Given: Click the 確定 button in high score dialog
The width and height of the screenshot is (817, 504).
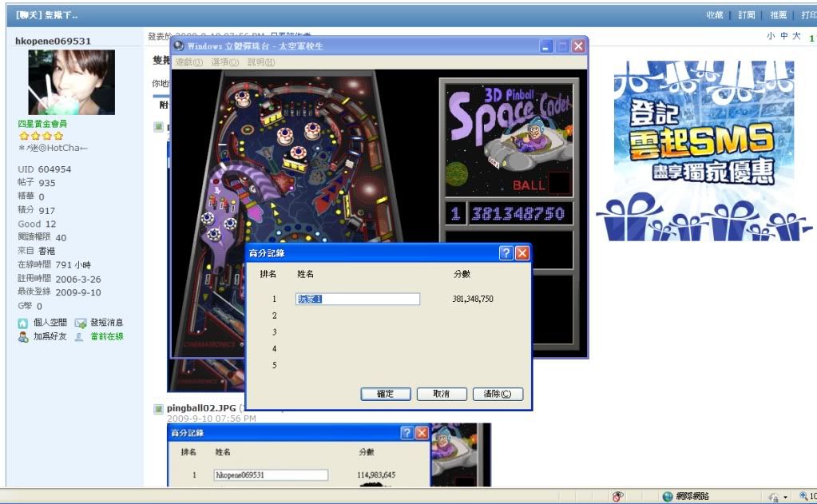Looking at the screenshot, I should [x=386, y=394].
